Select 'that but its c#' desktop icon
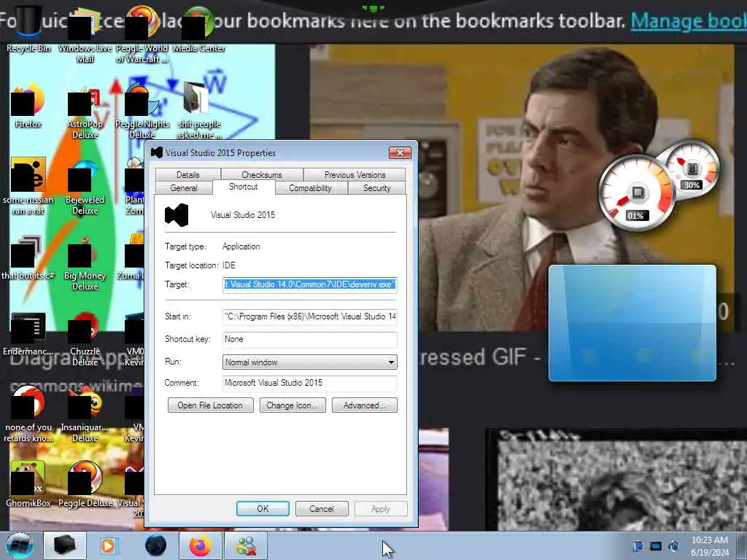 click(x=28, y=257)
